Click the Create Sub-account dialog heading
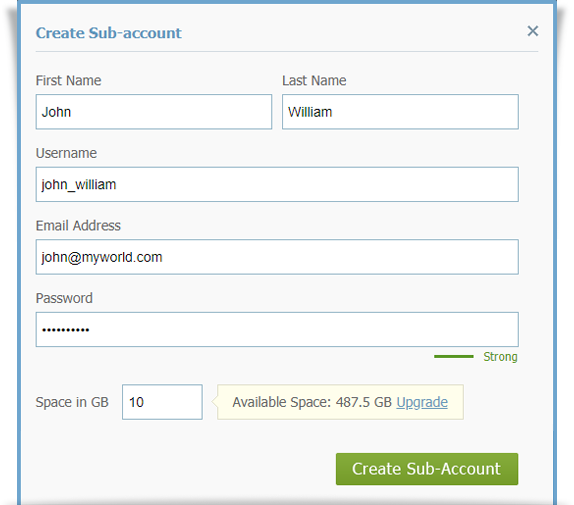 point(109,33)
